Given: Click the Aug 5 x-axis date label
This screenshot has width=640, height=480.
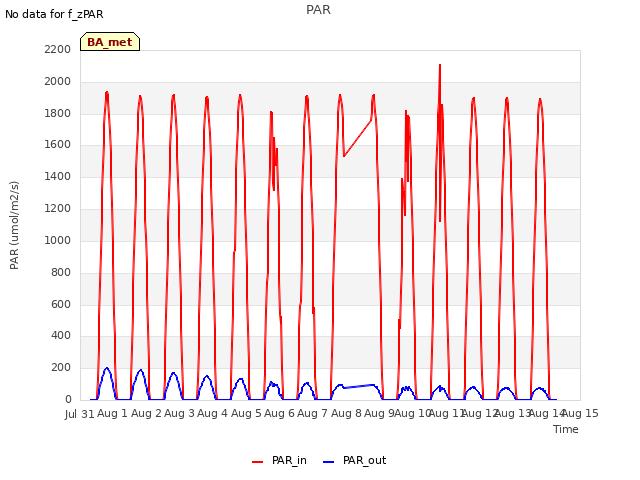Looking at the screenshot, I should click(x=246, y=413).
